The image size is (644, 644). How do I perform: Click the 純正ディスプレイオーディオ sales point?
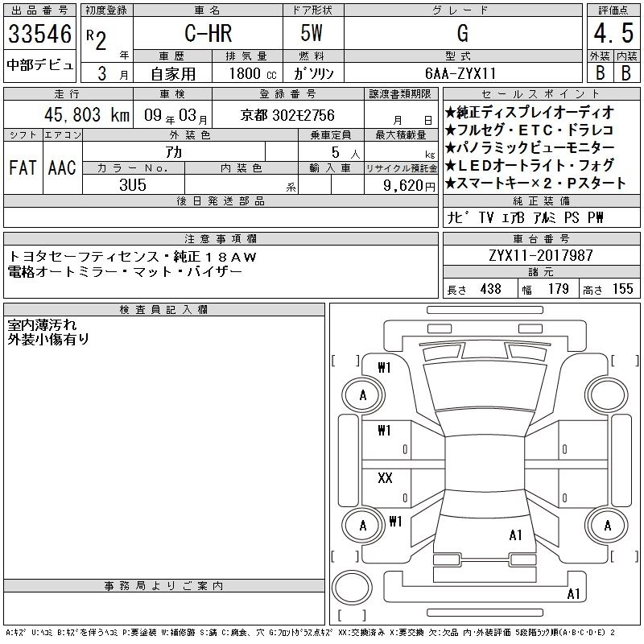[530, 112]
